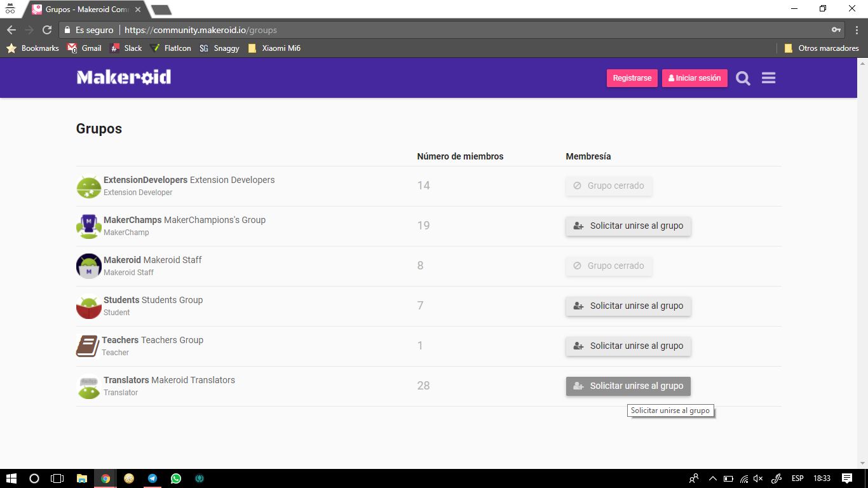
Task: Reload the page with the refresh icon
Action: [47, 30]
